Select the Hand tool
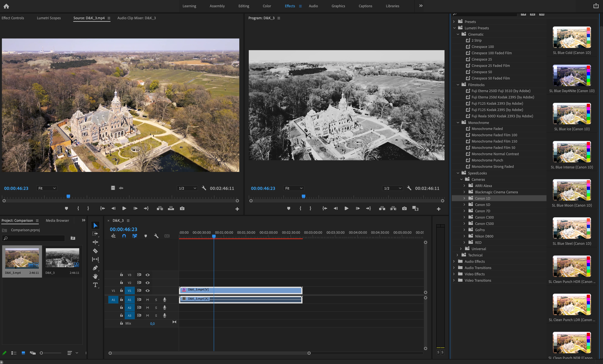 tap(95, 276)
